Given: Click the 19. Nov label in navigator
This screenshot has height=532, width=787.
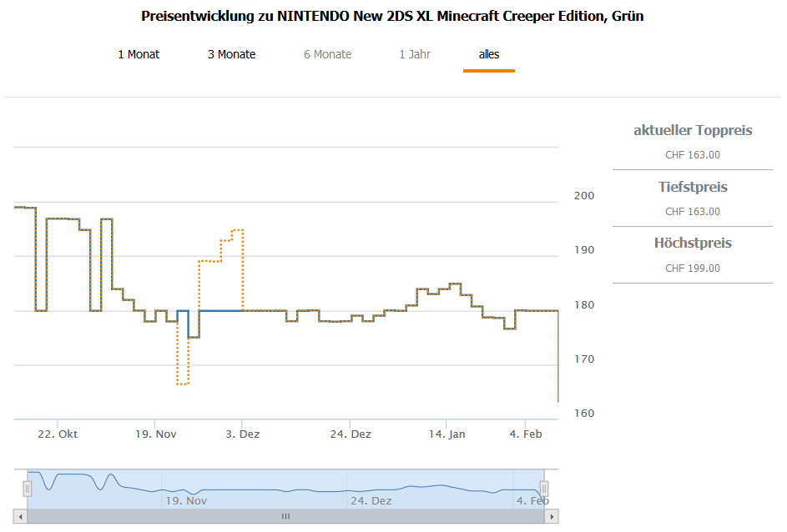Looking at the screenshot, I should [x=186, y=500].
